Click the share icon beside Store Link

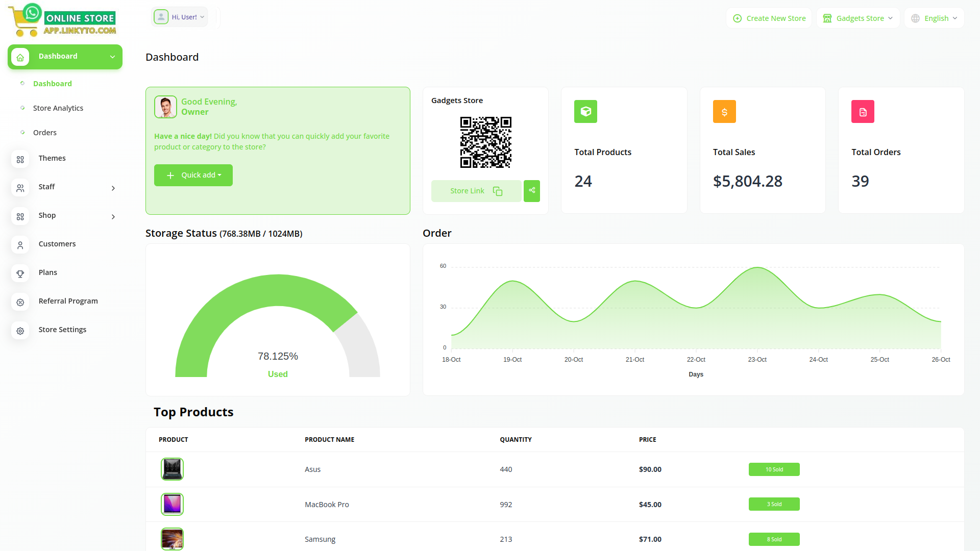(531, 191)
